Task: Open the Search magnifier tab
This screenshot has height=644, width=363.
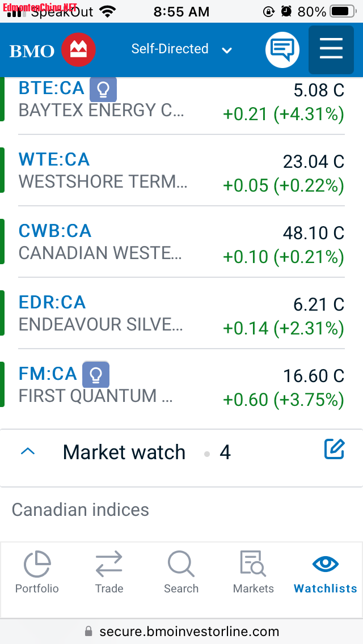Action: pyautogui.click(x=181, y=572)
